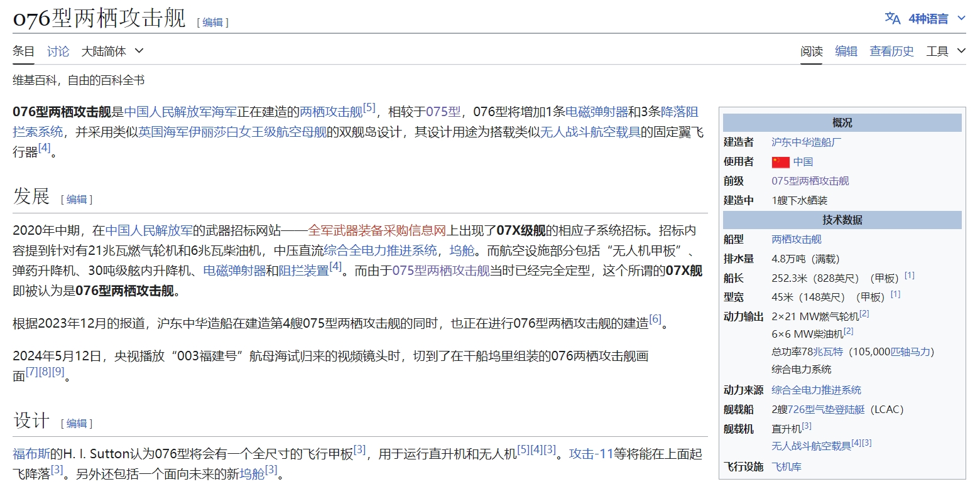
Task: Open the language translation icon
Action: [x=892, y=18]
